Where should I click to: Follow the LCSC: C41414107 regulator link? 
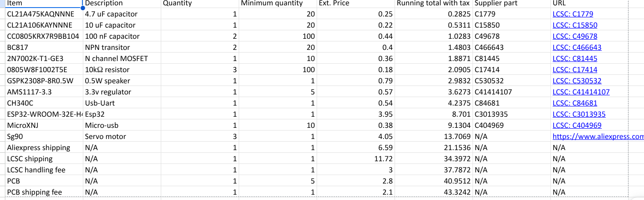[x=581, y=92]
